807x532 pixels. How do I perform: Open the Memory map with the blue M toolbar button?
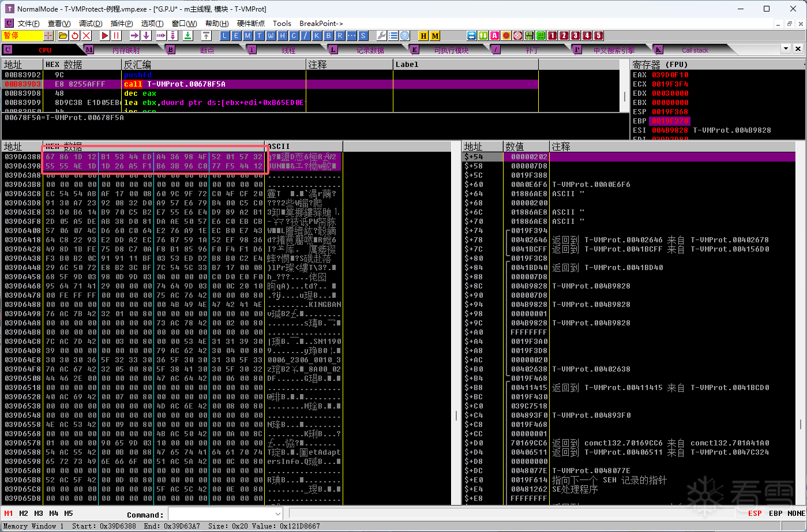point(247,36)
